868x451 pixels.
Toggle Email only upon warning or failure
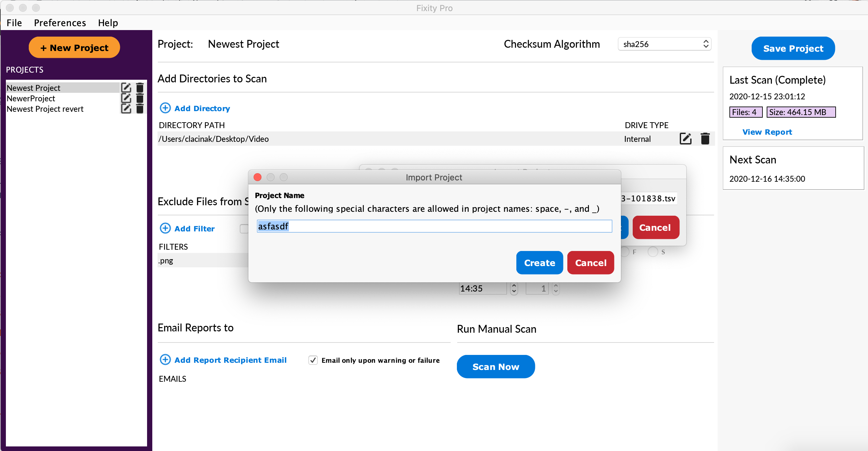click(313, 360)
